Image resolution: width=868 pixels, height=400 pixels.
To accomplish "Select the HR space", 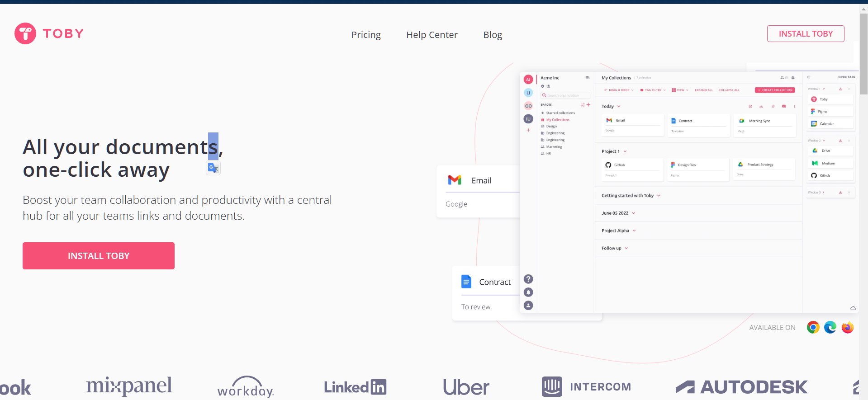I will [548, 154].
